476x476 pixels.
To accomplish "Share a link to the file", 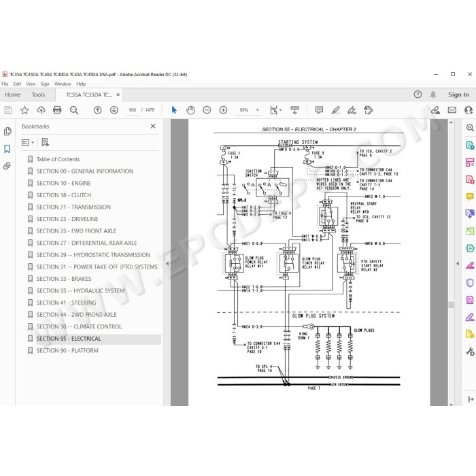I will point(436,110).
